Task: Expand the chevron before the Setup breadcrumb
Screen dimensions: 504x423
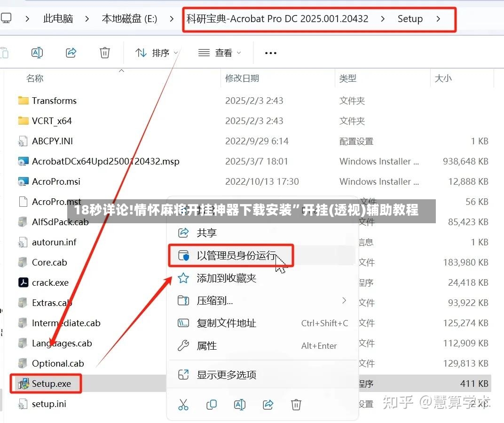Action: (383, 19)
